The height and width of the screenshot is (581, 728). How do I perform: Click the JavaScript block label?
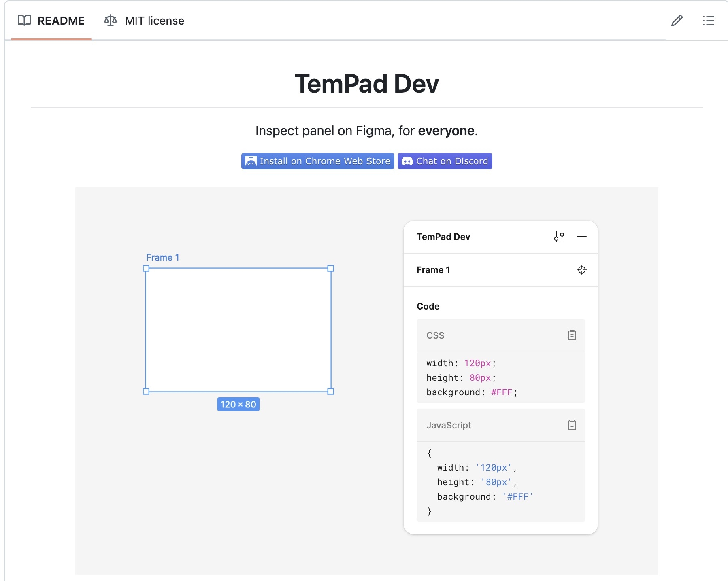(x=449, y=425)
